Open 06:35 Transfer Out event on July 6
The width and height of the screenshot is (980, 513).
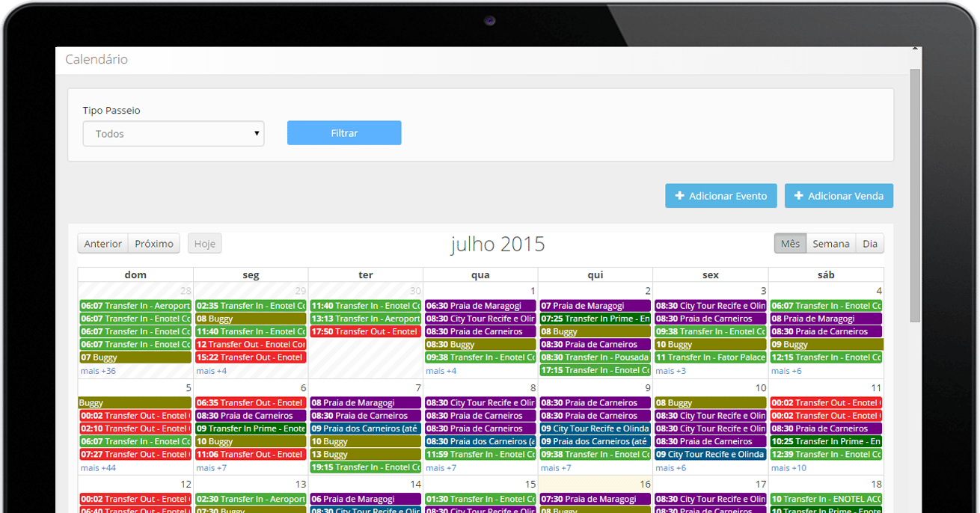coord(251,403)
